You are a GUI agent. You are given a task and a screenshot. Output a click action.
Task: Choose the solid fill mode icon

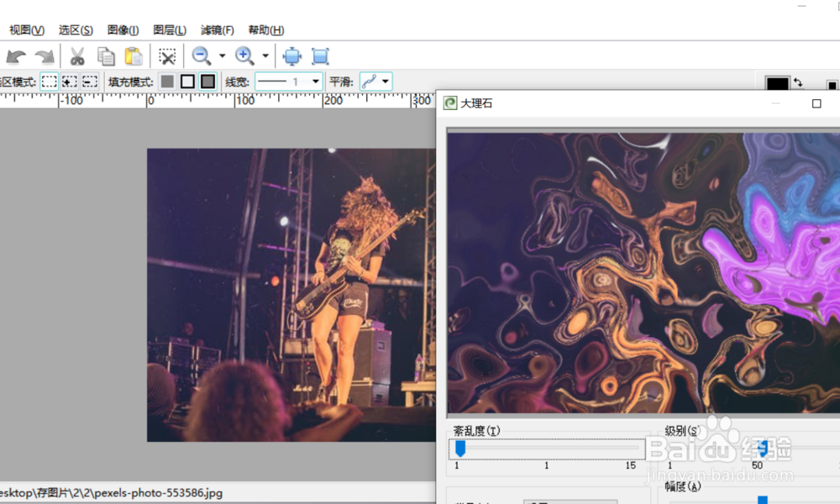pos(167,81)
